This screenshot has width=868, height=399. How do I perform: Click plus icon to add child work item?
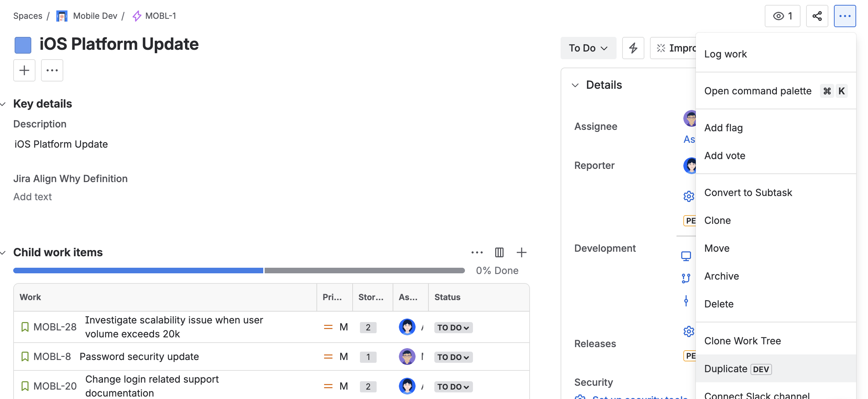(521, 252)
